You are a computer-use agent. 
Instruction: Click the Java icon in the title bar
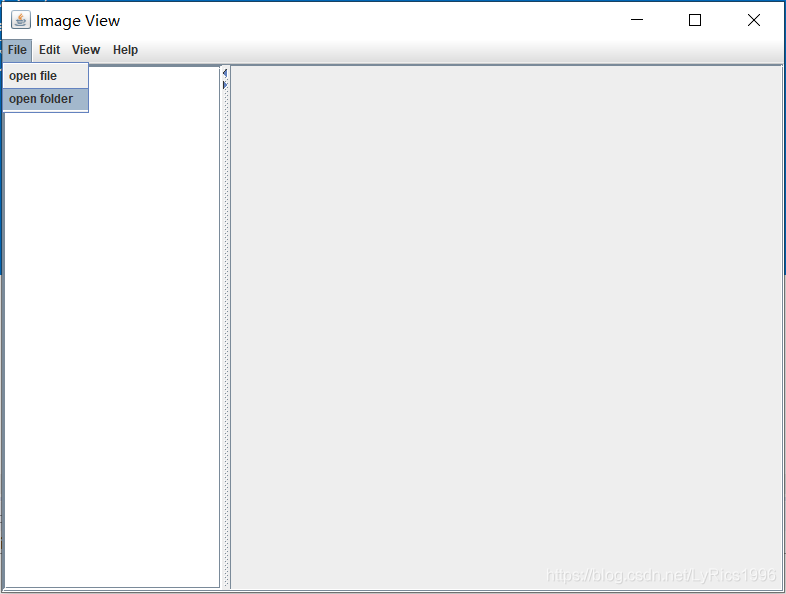point(21,20)
